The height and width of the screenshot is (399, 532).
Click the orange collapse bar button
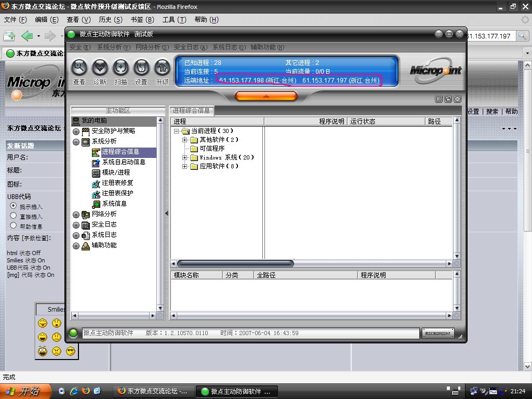[266, 96]
